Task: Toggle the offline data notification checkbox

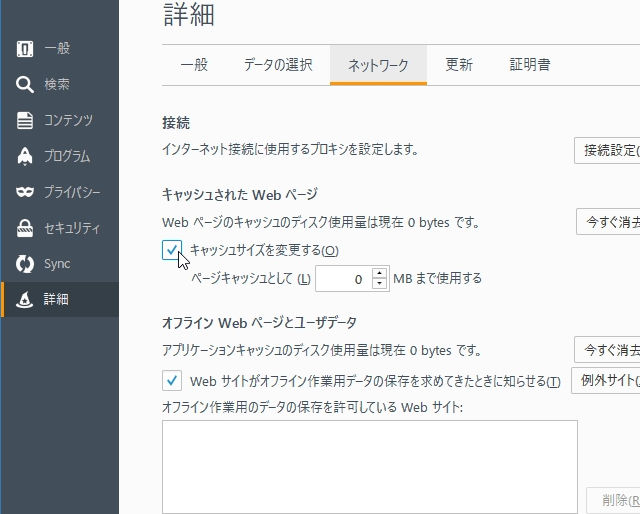Action: [172, 381]
